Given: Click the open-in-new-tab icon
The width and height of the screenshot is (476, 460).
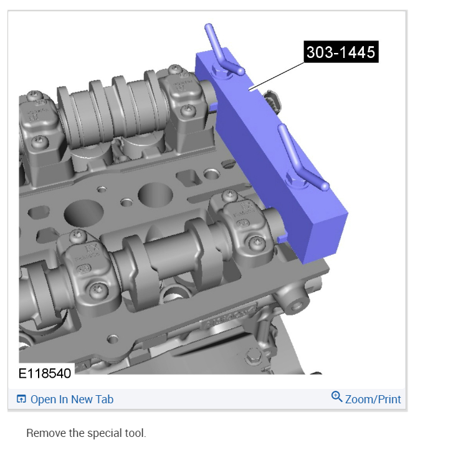Looking at the screenshot, I should [21, 399].
